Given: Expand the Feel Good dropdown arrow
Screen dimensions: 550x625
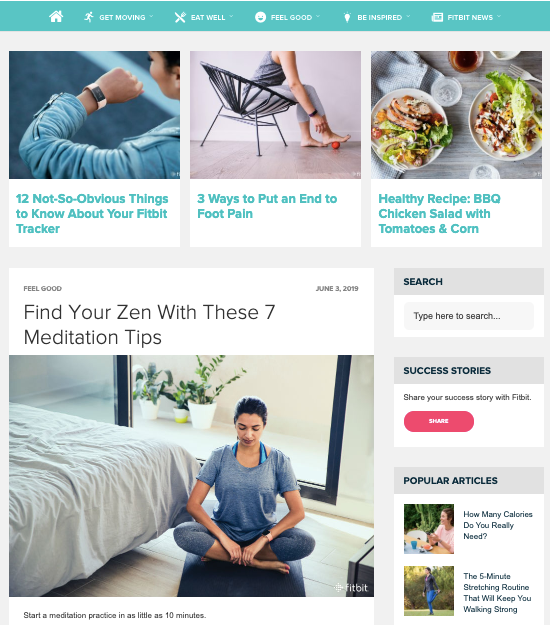Looking at the screenshot, I should pyautogui.click(x=318, y=17).
